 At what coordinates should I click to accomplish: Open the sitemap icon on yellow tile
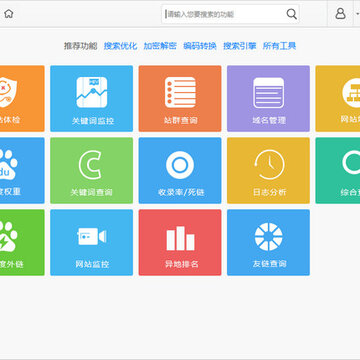pyautogui.click(x=351, y=92)
